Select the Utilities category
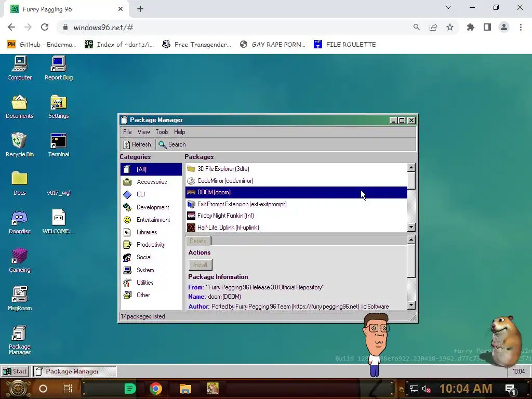 pyautogui.click(x=151, y=282)
